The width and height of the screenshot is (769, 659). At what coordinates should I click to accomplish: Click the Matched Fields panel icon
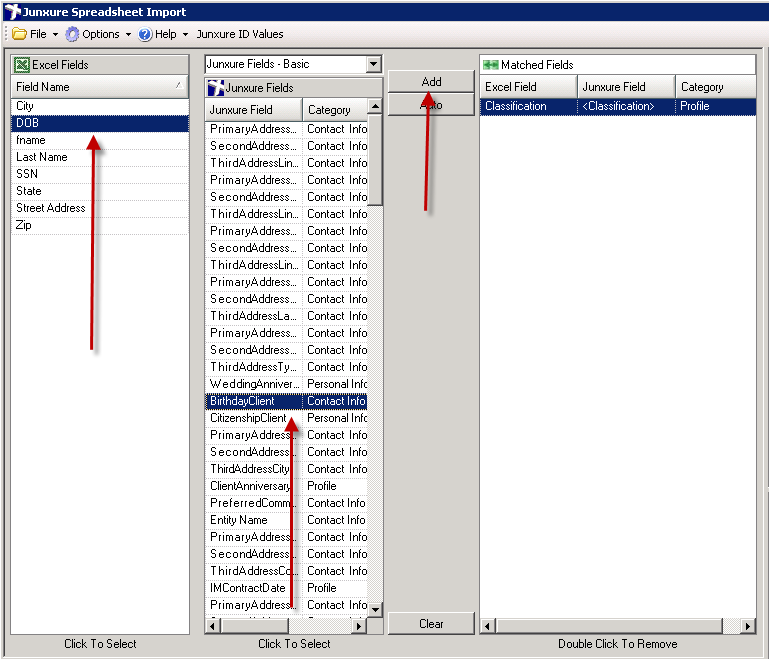[x=490, y=65]
